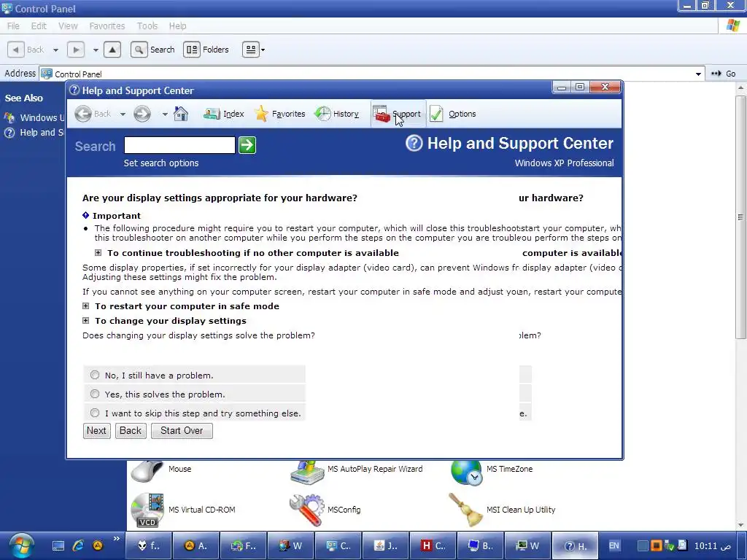Click the Support toolbox icon

381,114
